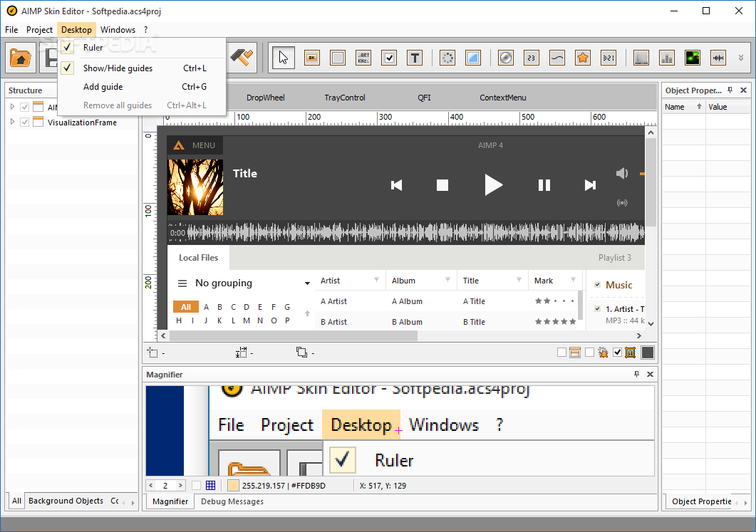Screen dimensions: 756x532
Task: Increase the magnifier zoom level arrow
Action: pyautogui.click(x=180, y=486)
